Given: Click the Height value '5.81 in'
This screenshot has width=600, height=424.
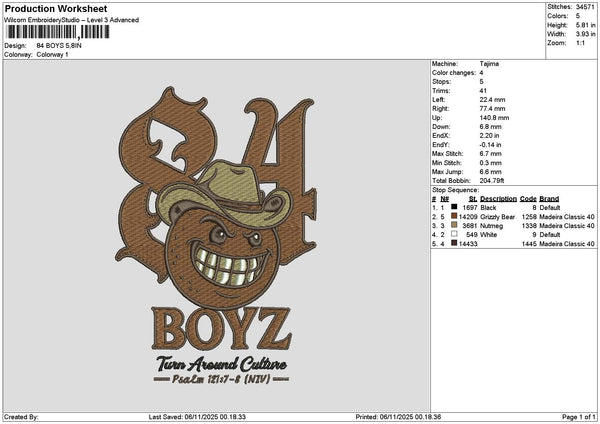Looking at the screenshot, I should pos(585,25).
